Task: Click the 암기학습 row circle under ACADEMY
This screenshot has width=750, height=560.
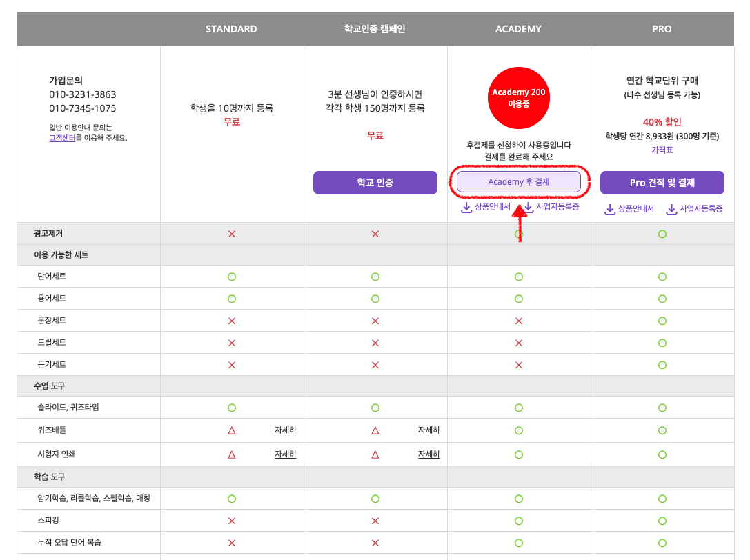Action: click(x=518, y=499)
